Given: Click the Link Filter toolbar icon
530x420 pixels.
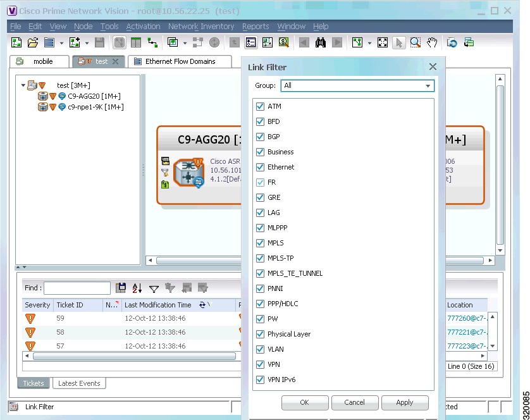Looking at the screenshot, I should click(x=251, y=42).
